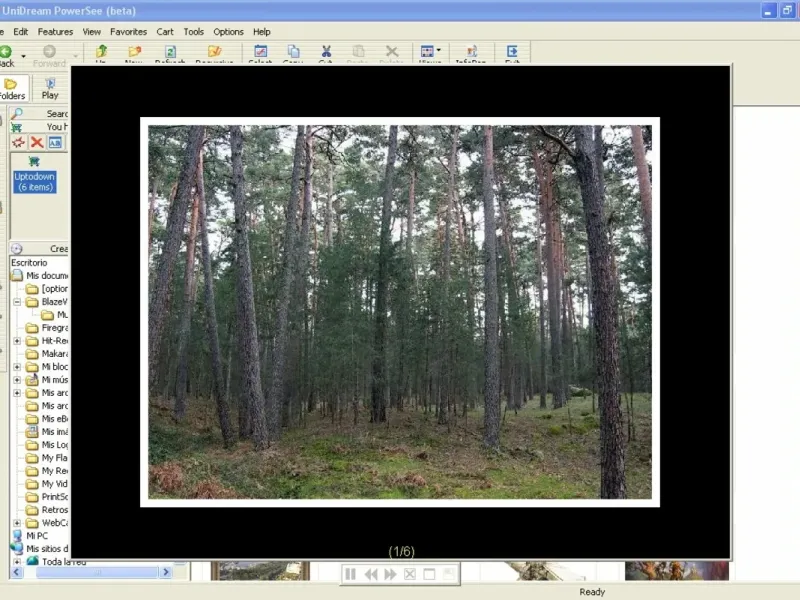Collapse the BlazeV folder node

point(17,302)
